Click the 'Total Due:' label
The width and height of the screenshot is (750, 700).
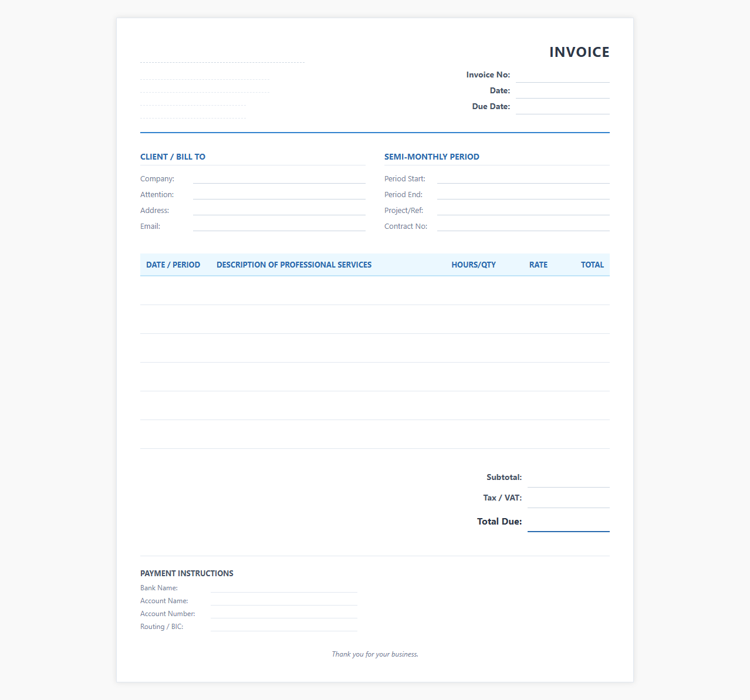[499, 521]
